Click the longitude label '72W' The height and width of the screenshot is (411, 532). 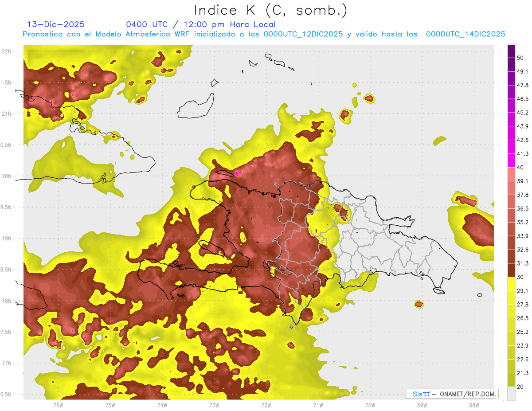click(266, 405)
